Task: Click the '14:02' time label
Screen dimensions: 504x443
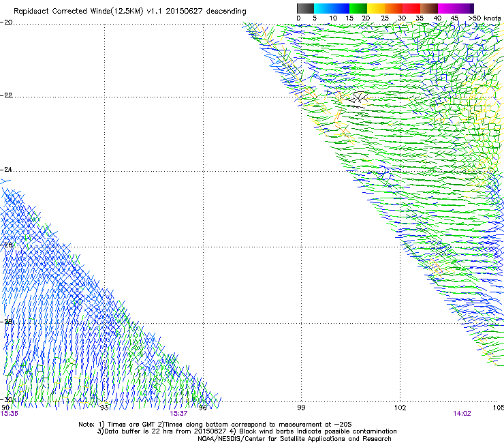Action: (x=462, y=414)
